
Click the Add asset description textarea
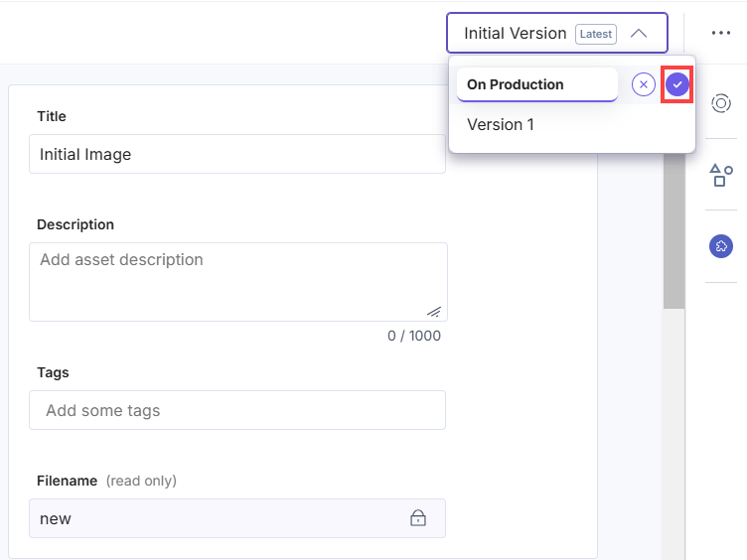pos(238,282)
